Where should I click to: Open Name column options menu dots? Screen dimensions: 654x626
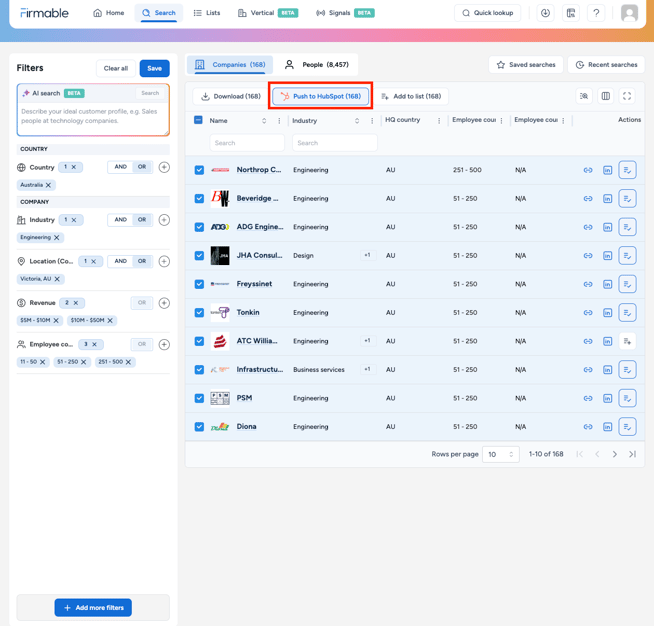coord(279,121)
